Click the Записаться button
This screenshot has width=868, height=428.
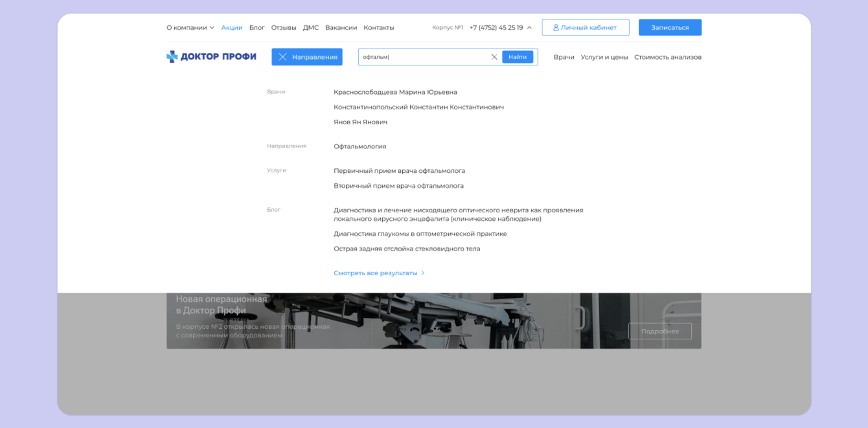pos(670,28)
